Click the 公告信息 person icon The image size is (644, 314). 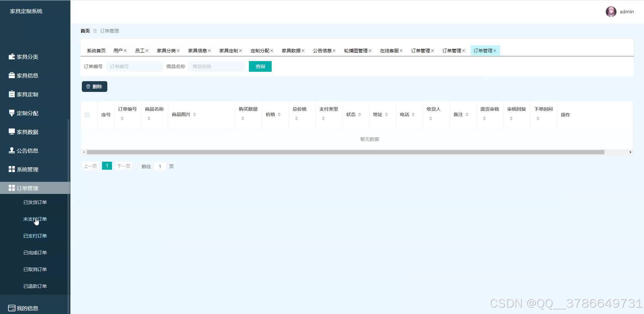tap(12, 150)
